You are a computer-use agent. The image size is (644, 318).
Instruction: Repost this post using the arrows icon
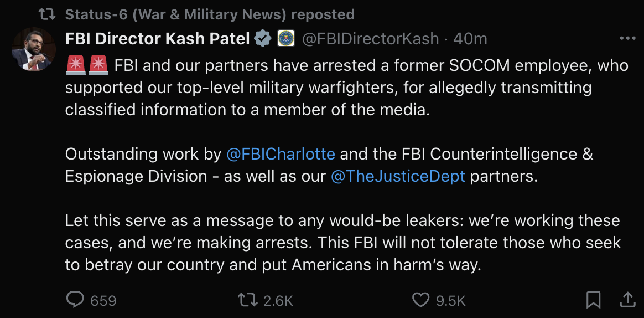(x=247, y=300)
